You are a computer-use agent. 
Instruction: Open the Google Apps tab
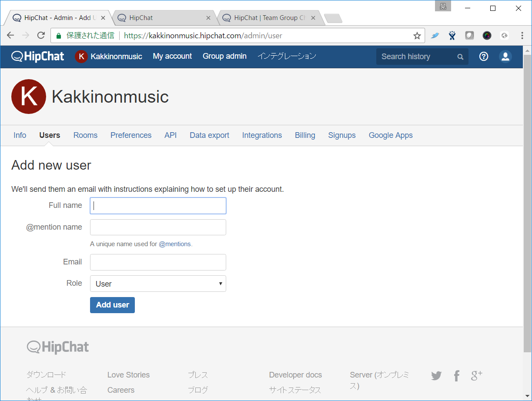click(391, 135)
